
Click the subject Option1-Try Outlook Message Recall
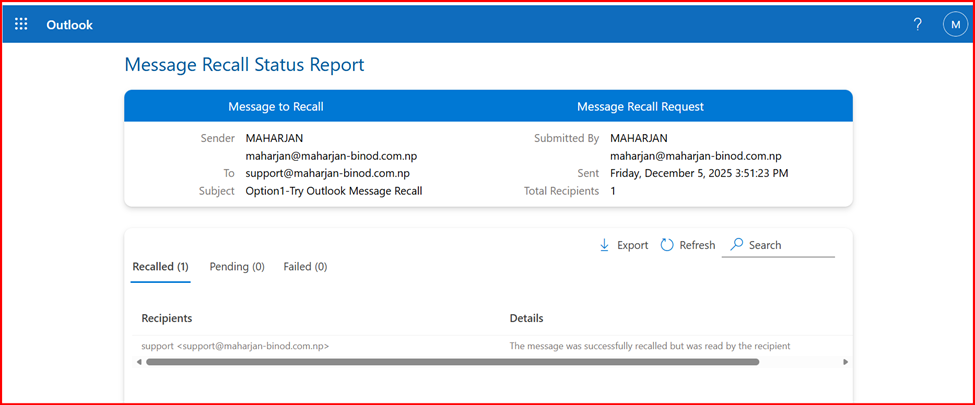tap(333, 190)
